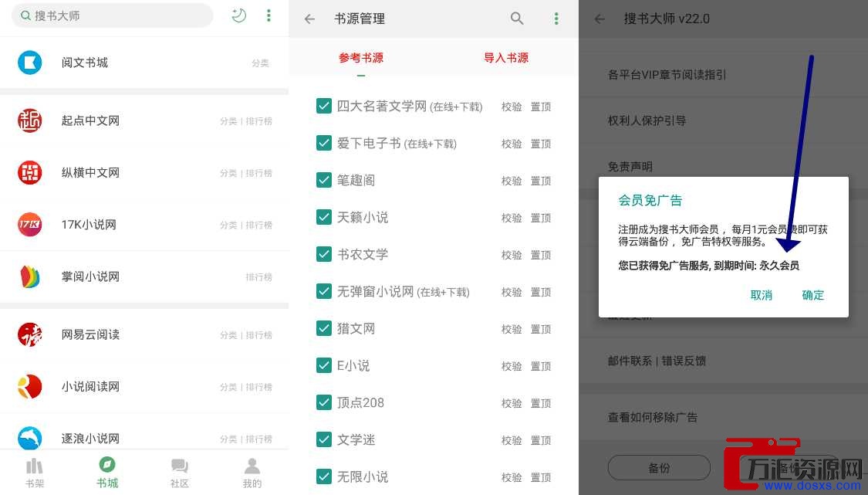
Task: Search book sources in 书源管理
Action: click(x=517, y=19)
